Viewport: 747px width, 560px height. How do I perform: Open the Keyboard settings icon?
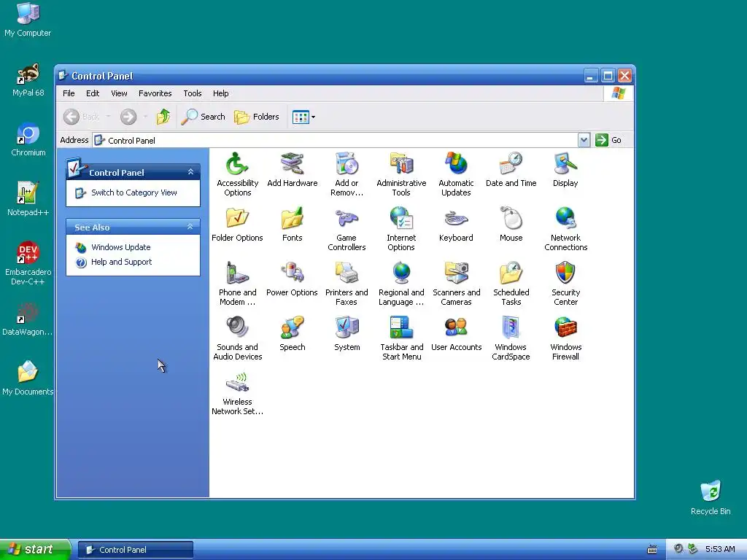click(456, 224)
